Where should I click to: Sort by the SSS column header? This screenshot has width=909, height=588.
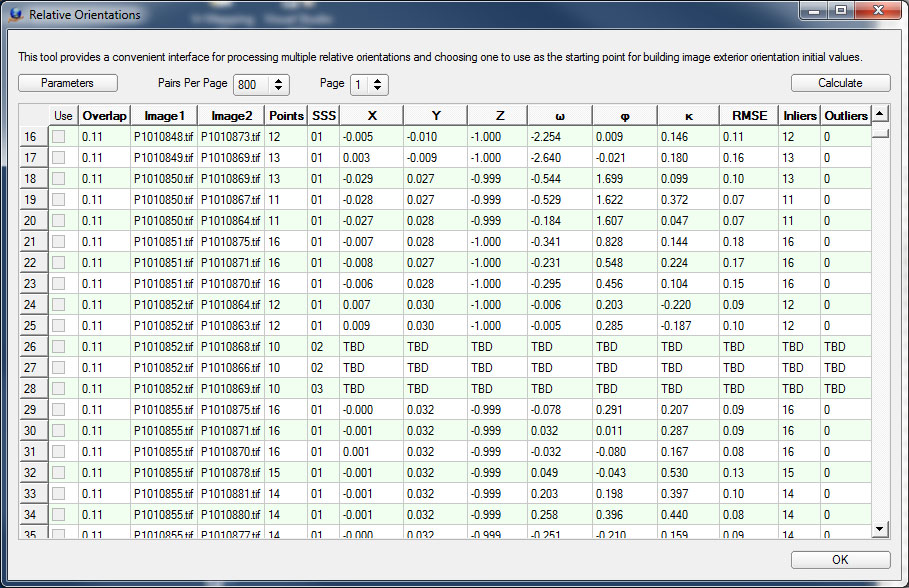point(323,116)
